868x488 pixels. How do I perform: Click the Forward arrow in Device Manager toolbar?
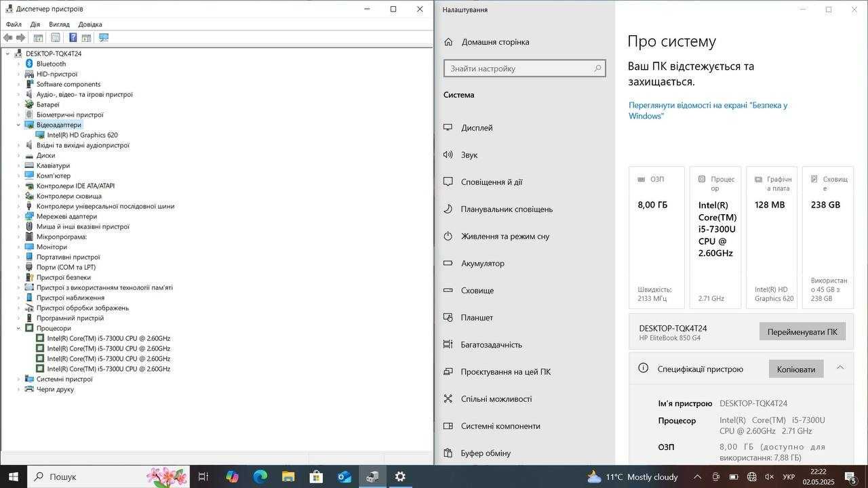(x=21, y=38)
